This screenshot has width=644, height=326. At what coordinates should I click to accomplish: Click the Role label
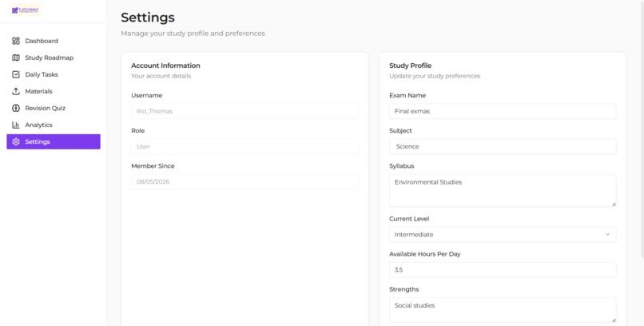coord(138,130)
